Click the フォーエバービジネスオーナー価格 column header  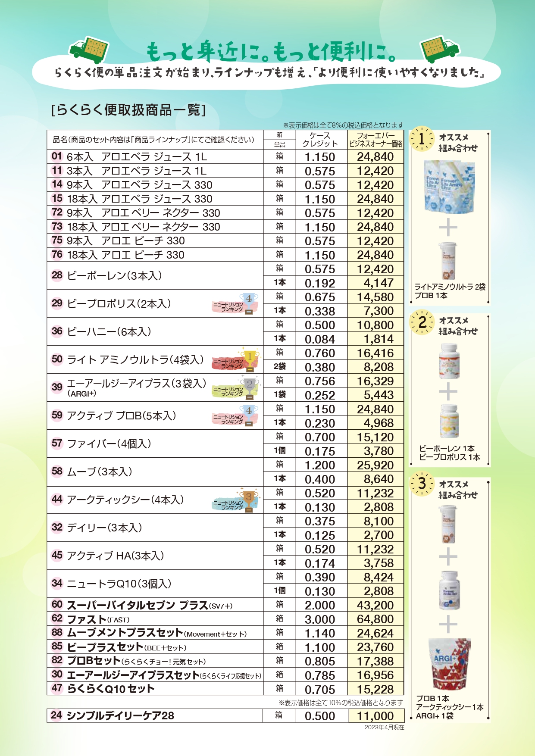[x=375, y=140]
